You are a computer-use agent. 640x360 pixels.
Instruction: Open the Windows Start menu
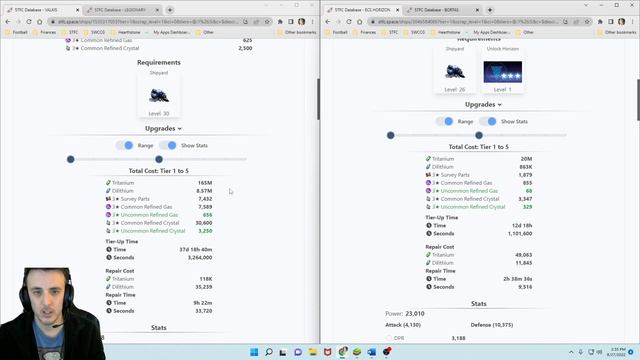pyautogui.click(x=254, y=352)
